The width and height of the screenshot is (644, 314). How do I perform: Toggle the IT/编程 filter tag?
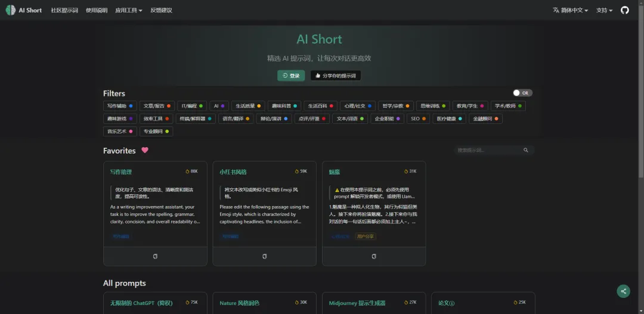(x=192, y=106)
